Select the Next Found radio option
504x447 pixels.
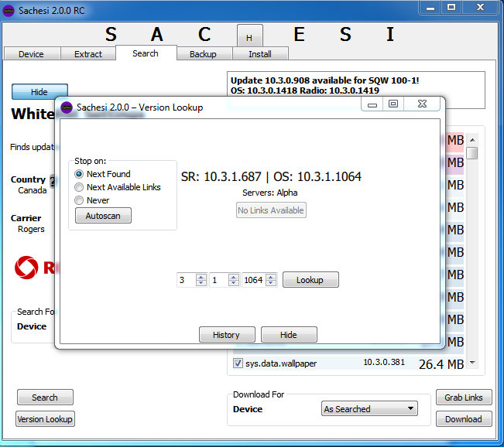coord(79,174)
